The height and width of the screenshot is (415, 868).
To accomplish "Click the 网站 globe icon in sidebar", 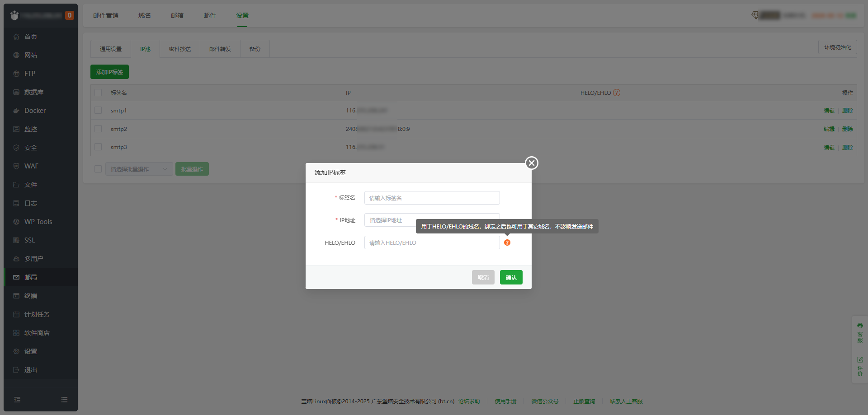I will (x=16, y=55).
